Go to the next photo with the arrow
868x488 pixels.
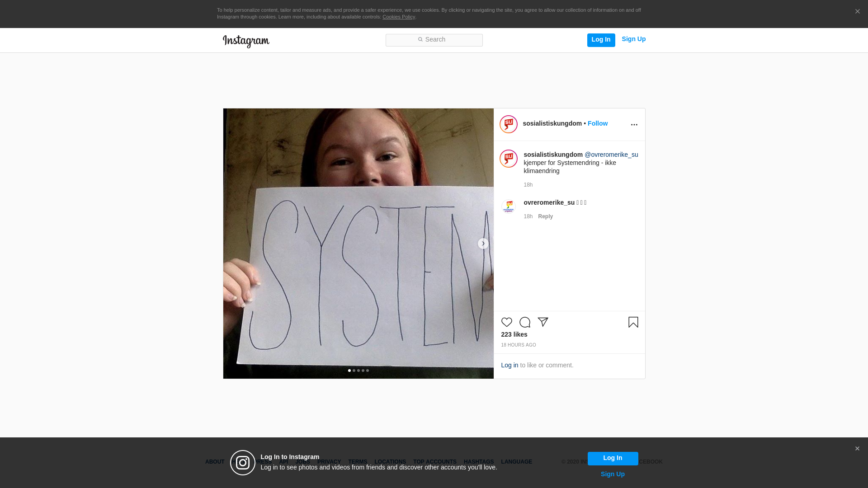[483, 244]
